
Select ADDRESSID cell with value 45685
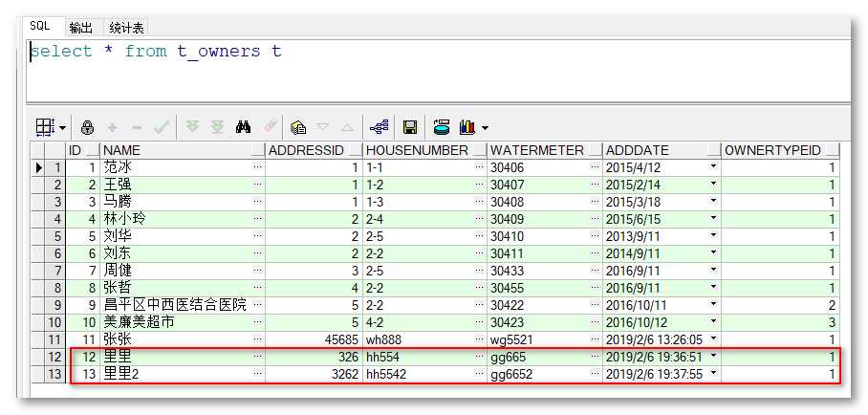click(314, 339)
